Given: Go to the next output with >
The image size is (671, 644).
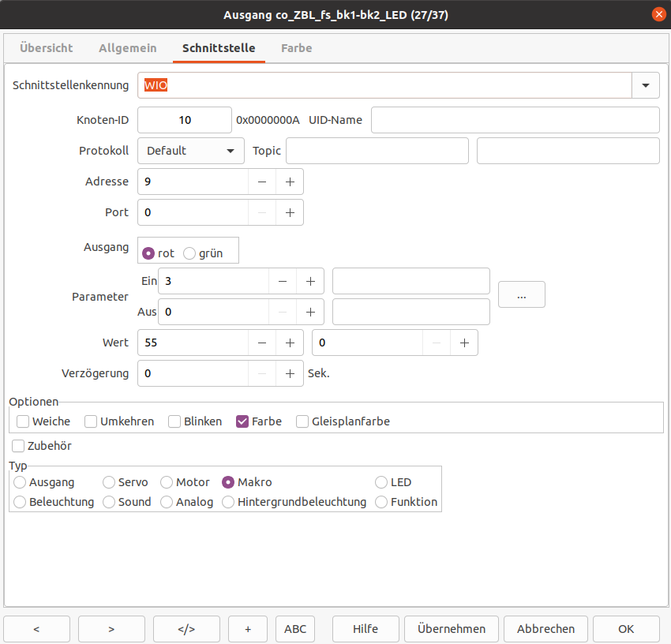Looking at the screenshot, I should point(111,629).
